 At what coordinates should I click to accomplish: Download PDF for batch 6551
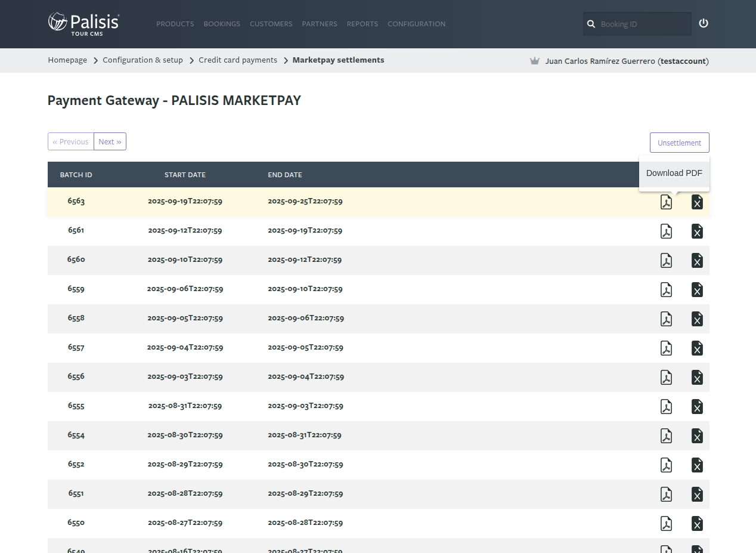click(x=666, y=495)
